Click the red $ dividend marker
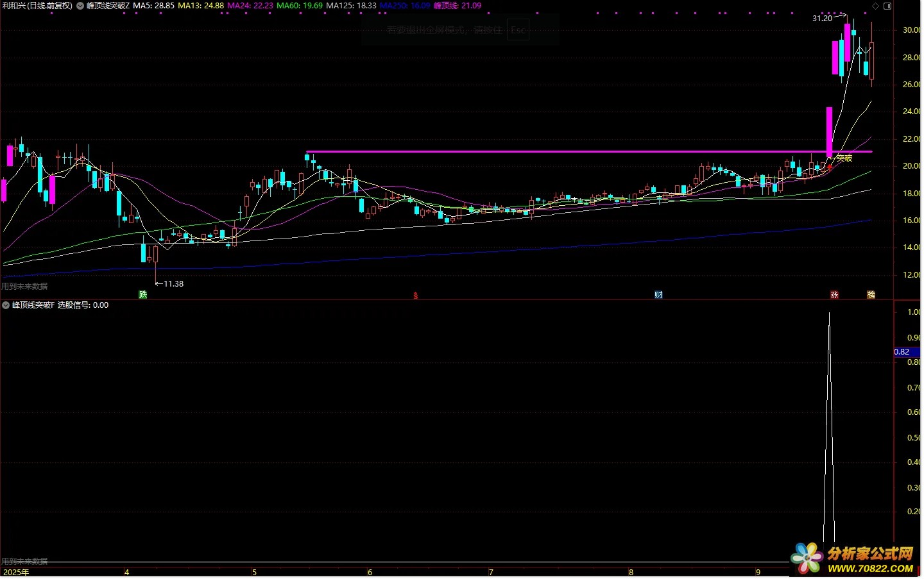 [416, 296]
